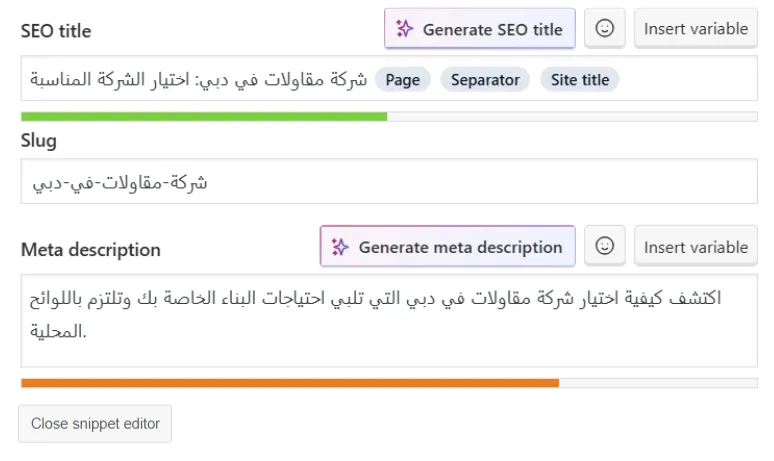The image size is (774, 461).
Task: Click inside the SEO title field
Action: coord(389,78)
